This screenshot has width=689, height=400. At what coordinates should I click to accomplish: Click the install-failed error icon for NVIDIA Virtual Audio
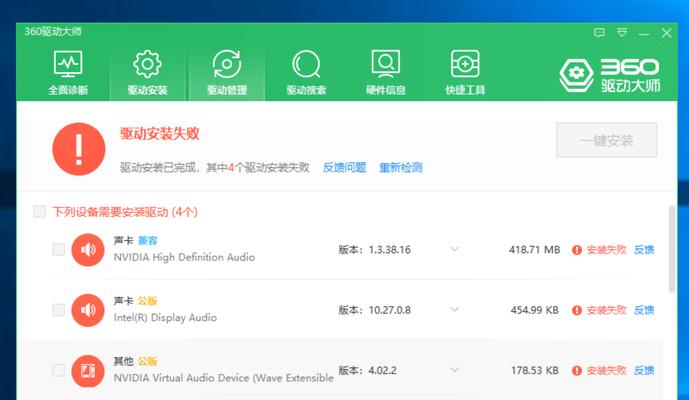point(577,371)
